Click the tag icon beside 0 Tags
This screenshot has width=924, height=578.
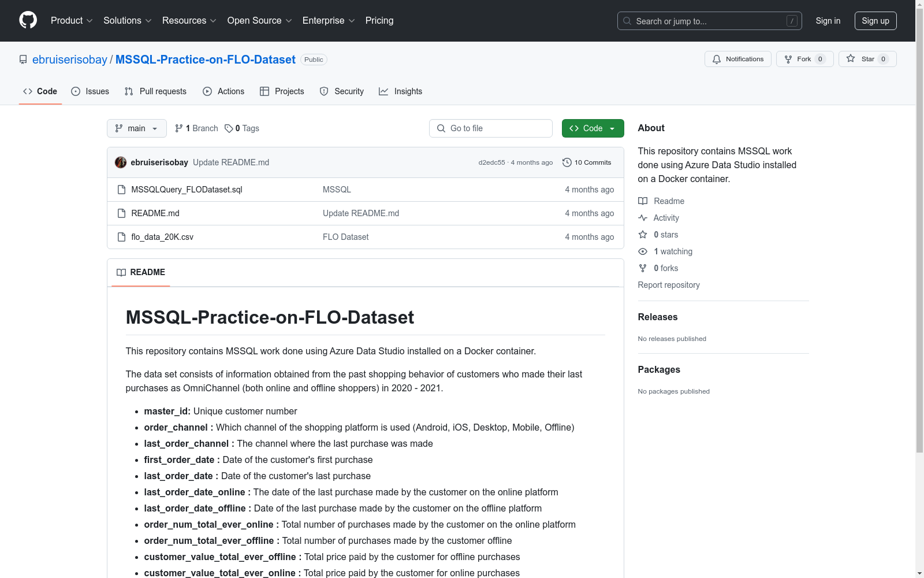pyautogui.click(x=229, y=128)
